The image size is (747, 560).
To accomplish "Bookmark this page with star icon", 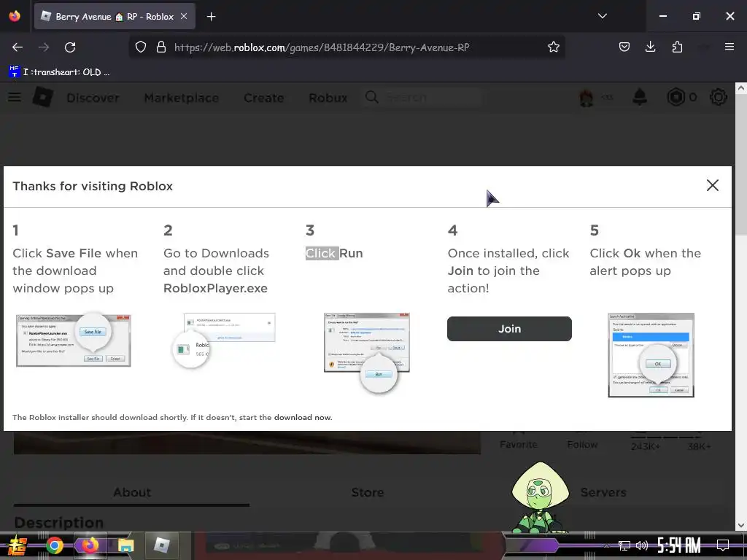I will tap(553, 47).
